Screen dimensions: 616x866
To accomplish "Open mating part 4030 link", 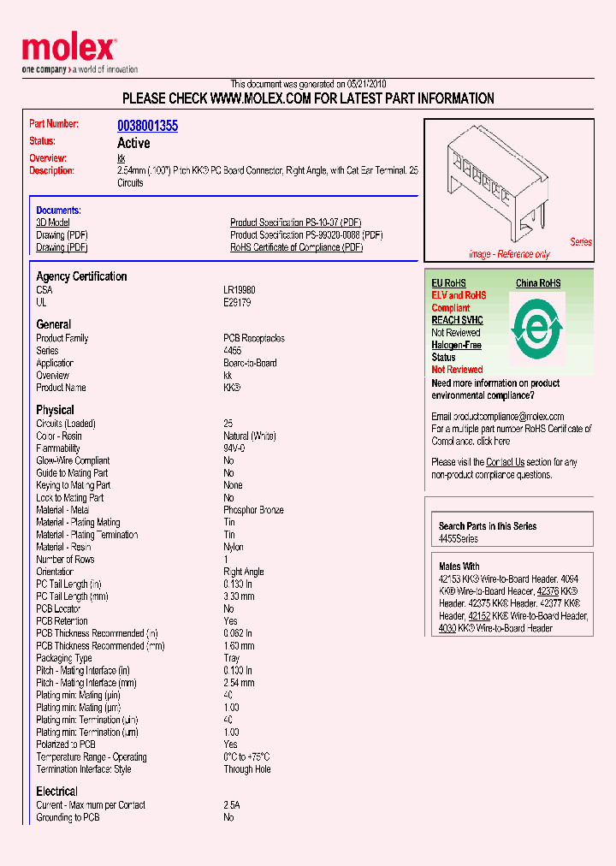I will pyautogui.click(x=447, y=628).
